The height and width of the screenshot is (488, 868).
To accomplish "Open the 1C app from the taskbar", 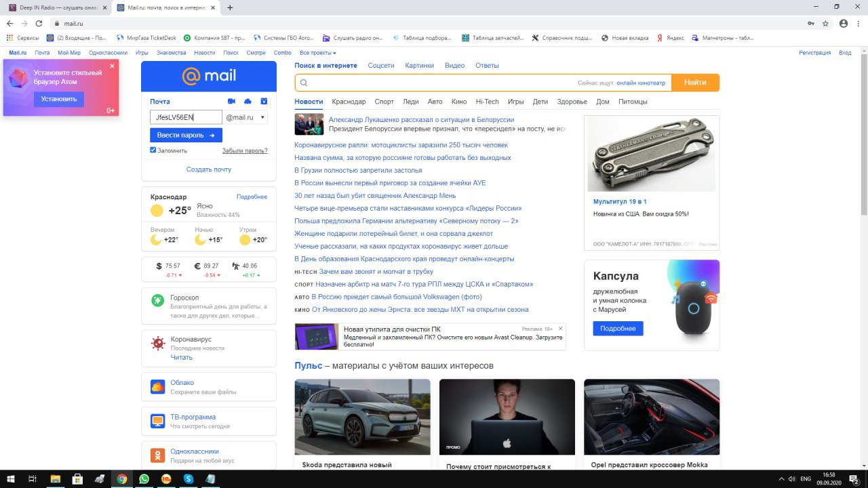I will (x=166, y=479).
